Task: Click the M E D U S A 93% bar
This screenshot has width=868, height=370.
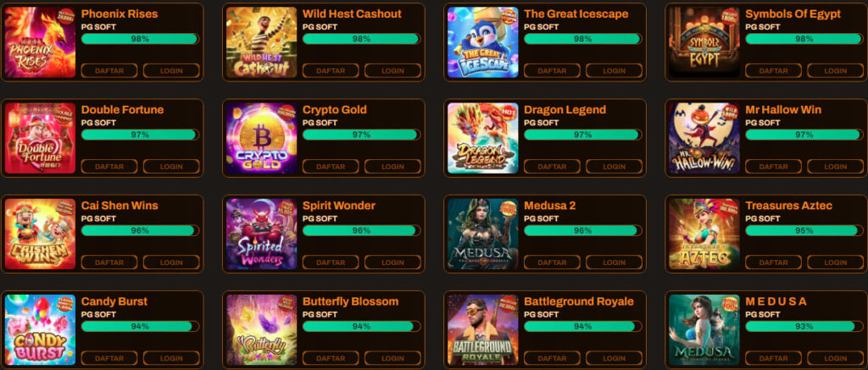Action: pos(804,326)
